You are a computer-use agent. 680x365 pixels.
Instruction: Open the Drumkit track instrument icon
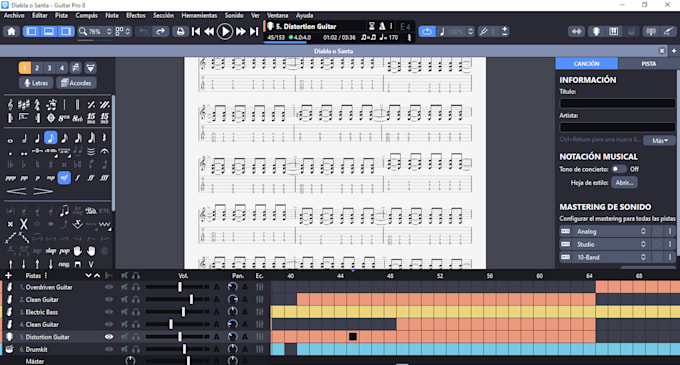(9, 349)
